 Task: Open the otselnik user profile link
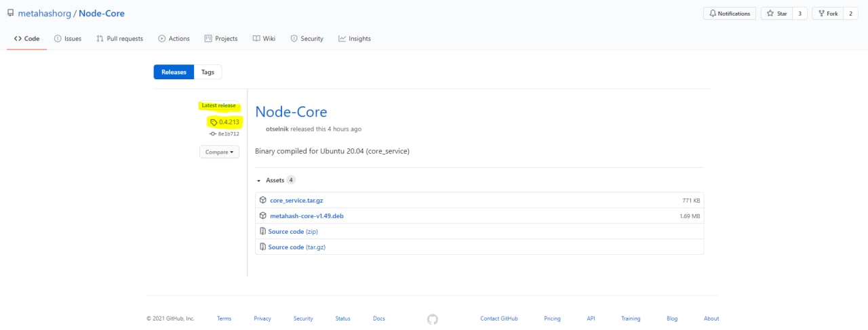(x=277, y=129)
